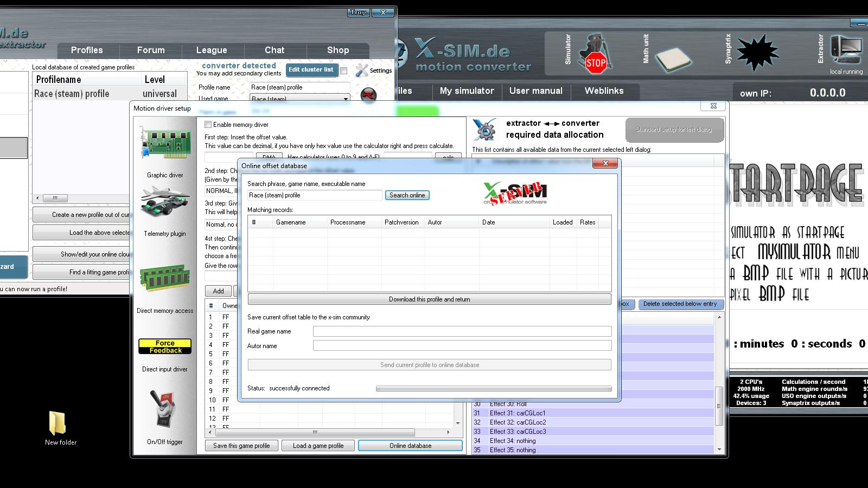
Task: Toggle checkbox beside Edit cluster list
Action: point(343,70)
